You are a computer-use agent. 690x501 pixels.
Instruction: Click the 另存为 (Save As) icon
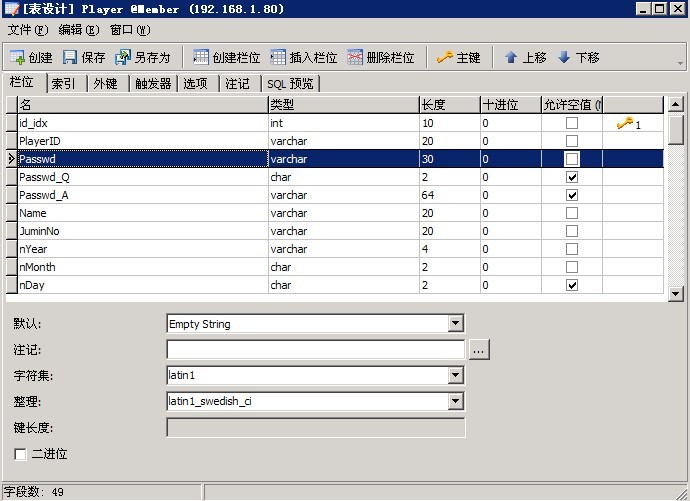coord(123,58)
